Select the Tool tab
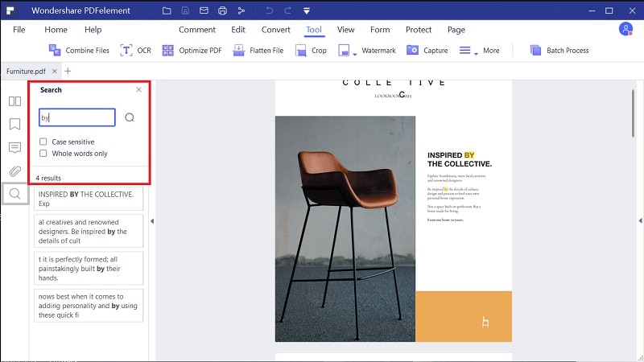 coord(314,30)
